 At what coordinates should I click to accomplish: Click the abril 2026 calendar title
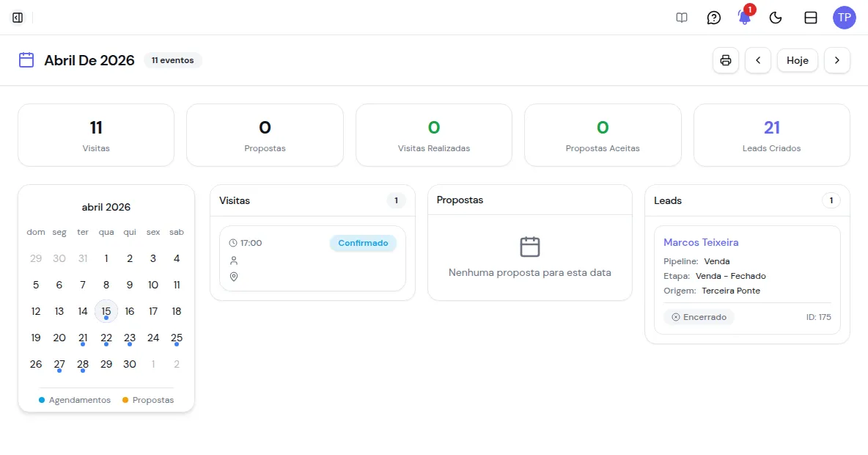[x=106, y=207]
